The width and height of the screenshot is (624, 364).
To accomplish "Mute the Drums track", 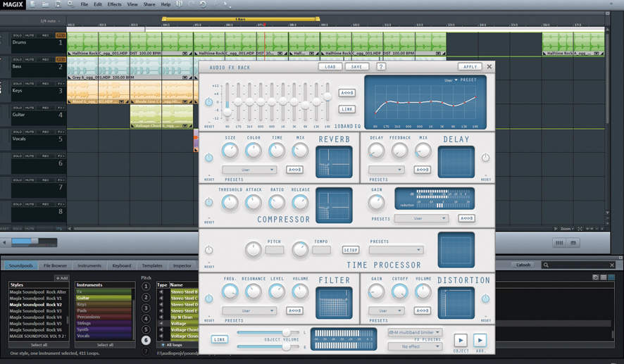I will pos(30,35).
